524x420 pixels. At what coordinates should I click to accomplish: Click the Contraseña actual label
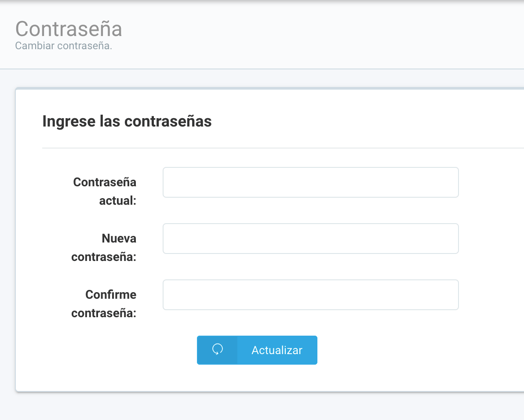[x=105, y=191]
